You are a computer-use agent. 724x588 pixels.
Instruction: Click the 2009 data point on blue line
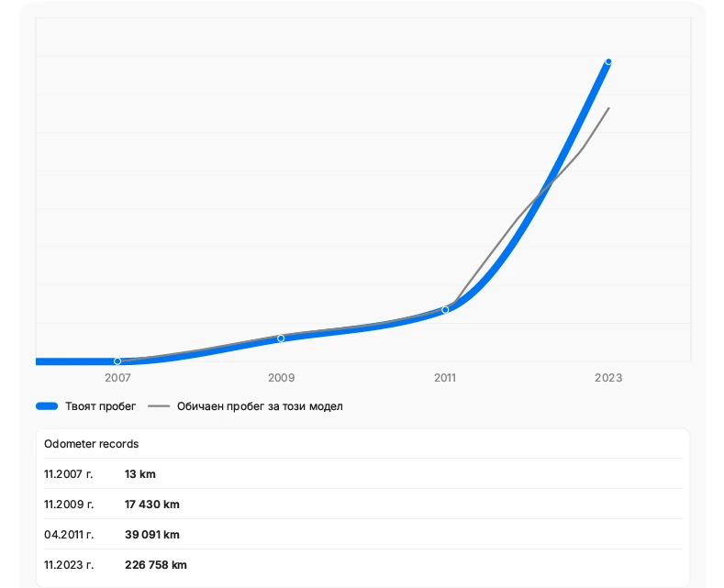(281, 338)
